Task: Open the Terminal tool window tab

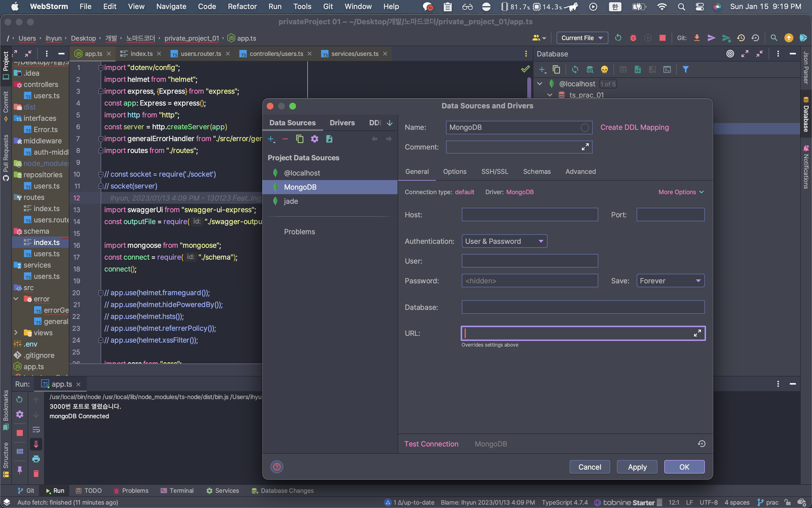Action: coord(177,491)
